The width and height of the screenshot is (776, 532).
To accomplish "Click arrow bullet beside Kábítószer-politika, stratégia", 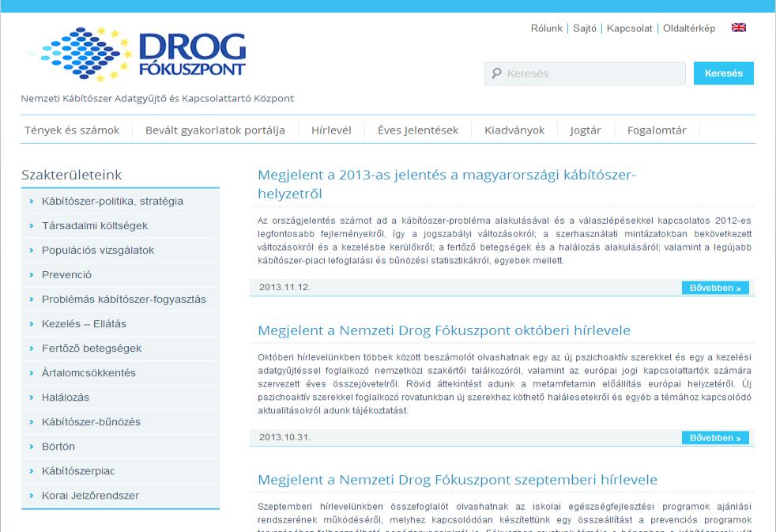I will 31,201.
